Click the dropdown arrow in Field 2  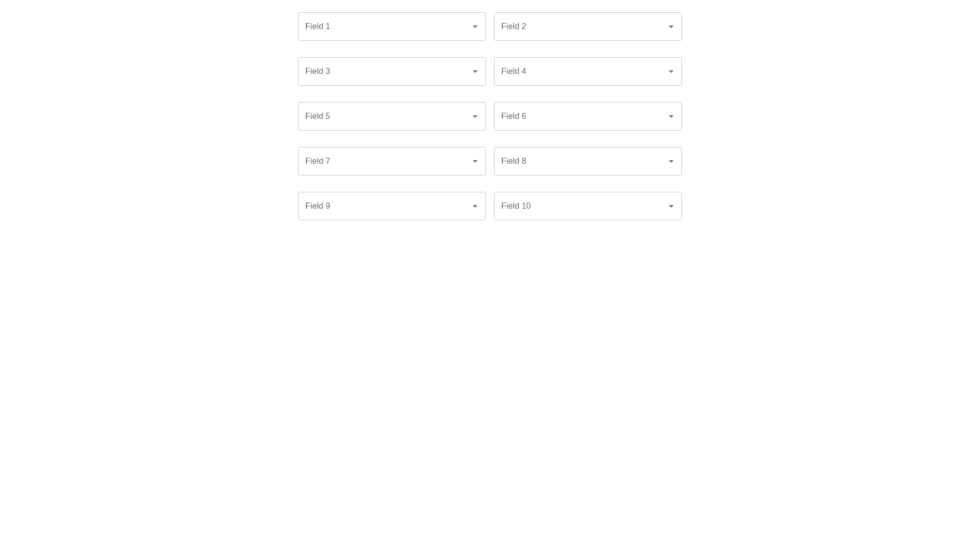[x=671, y=27]
